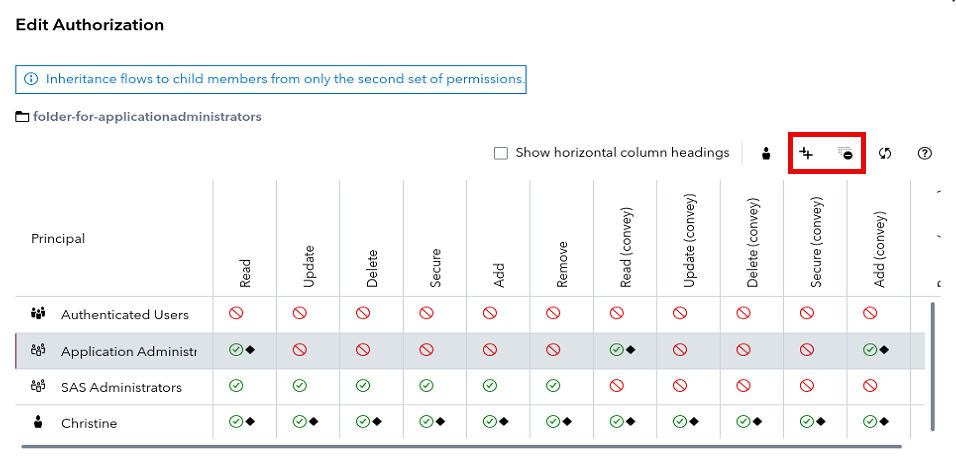956x466 pixels.
Task: Click the single user icon in toolbar
Action: click(766, 154)
